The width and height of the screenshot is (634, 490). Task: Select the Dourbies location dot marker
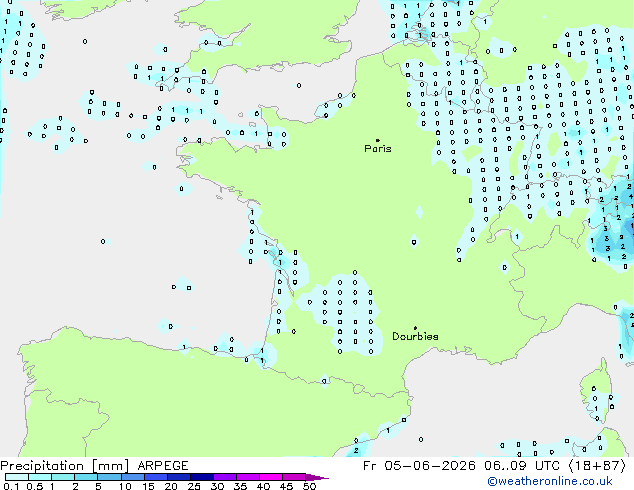415,328
